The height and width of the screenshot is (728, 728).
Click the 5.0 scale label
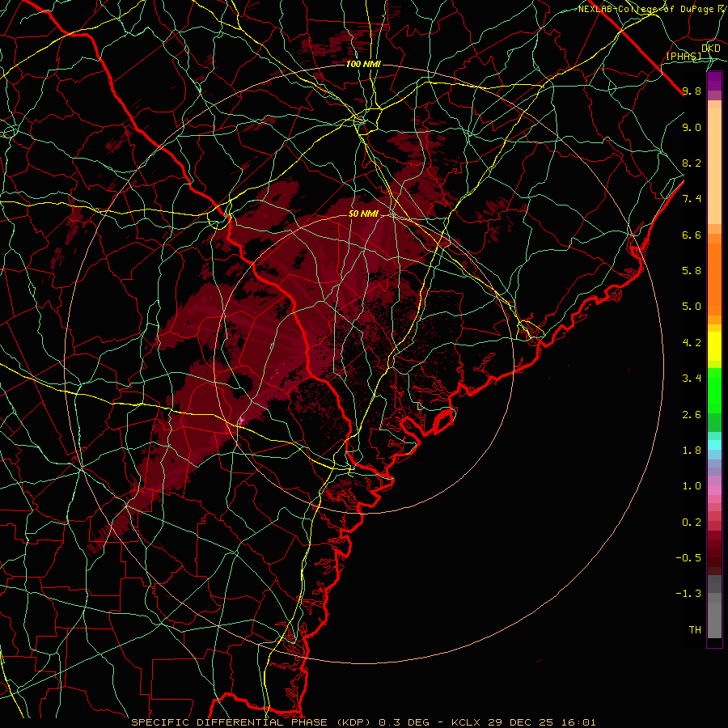(x=692, y=307)
